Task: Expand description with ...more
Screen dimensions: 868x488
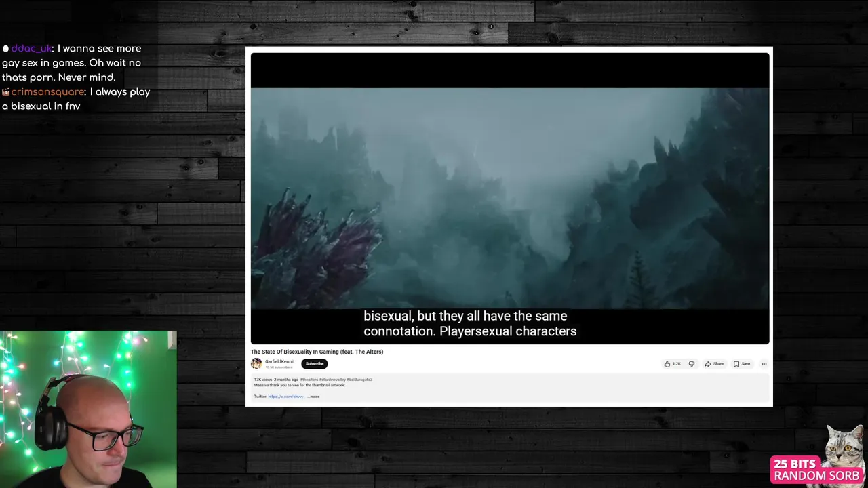Action: 313,396
